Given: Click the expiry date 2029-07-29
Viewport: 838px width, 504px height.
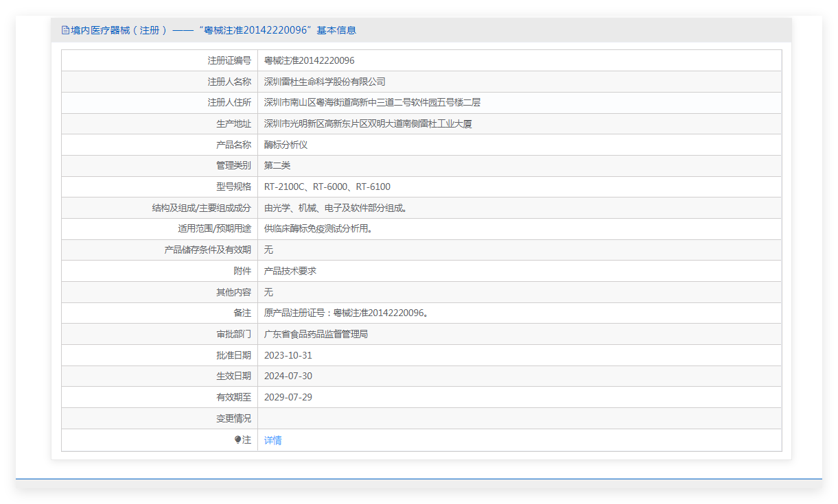Looking at the screenshot, I should pos(288,397).
